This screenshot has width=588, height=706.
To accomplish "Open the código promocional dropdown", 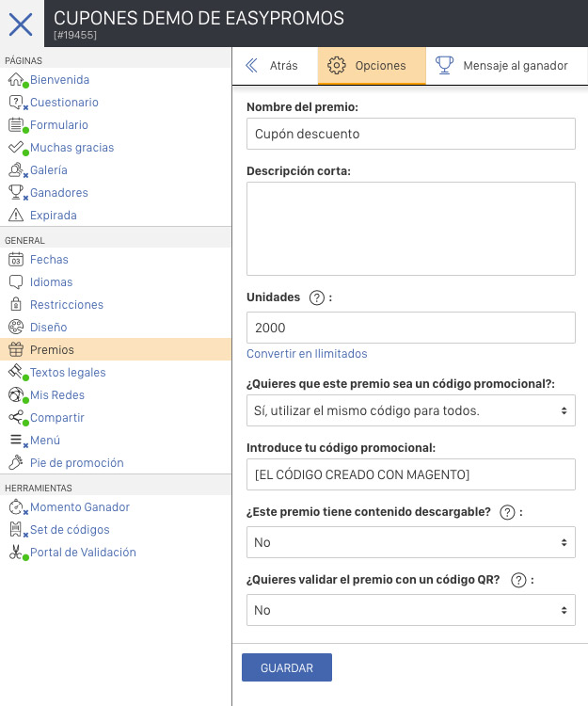I will click(x=411, y=410).
